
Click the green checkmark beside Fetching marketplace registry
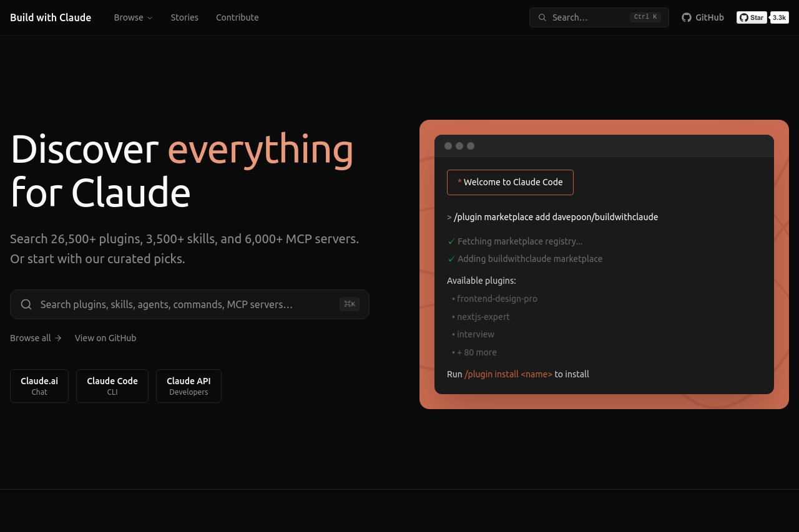pos(451,241)
